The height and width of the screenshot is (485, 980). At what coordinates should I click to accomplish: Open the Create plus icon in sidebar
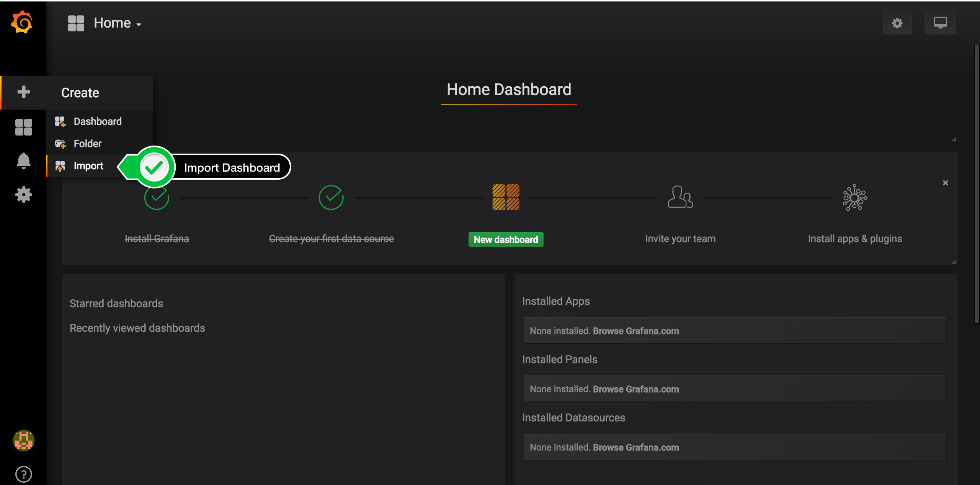click(x=24, y=92)
